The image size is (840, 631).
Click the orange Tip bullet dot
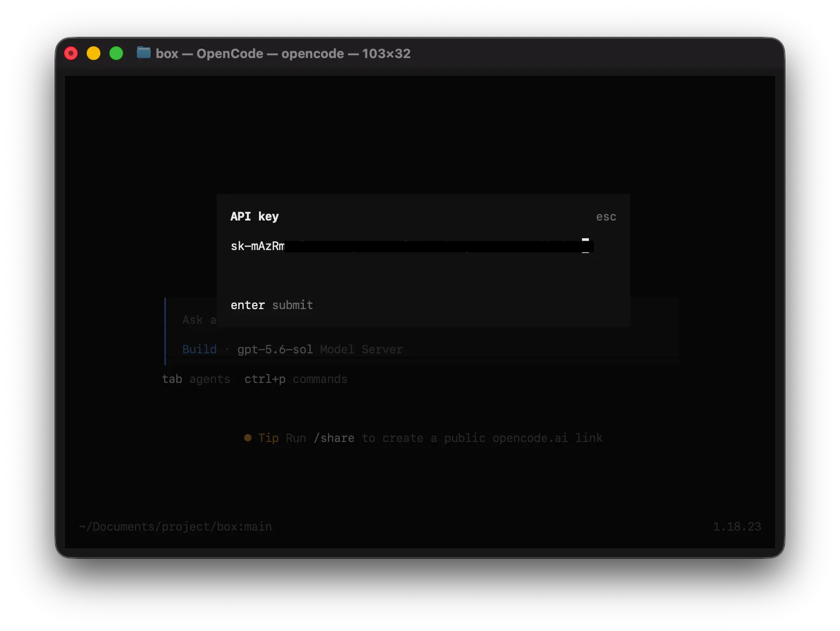(248, 438)
